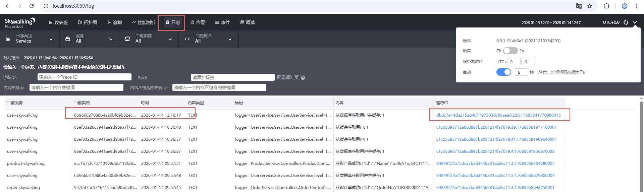This screenshot has height=192, width=644.
Task: Click the 内容不包含的关键词 exclude input field
Action: (219, 87)
